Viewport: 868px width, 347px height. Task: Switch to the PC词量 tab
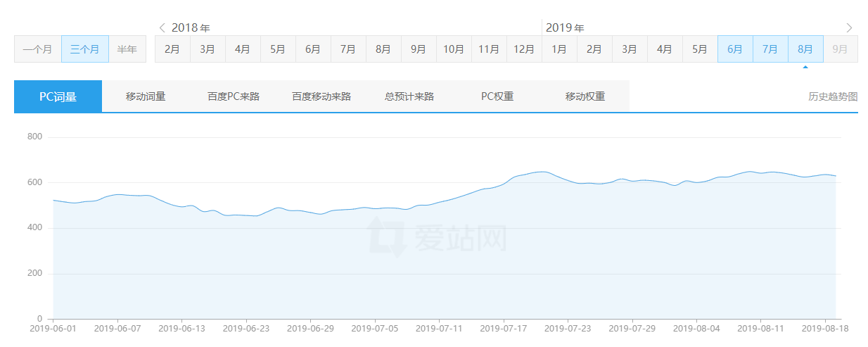coord(58,96)
